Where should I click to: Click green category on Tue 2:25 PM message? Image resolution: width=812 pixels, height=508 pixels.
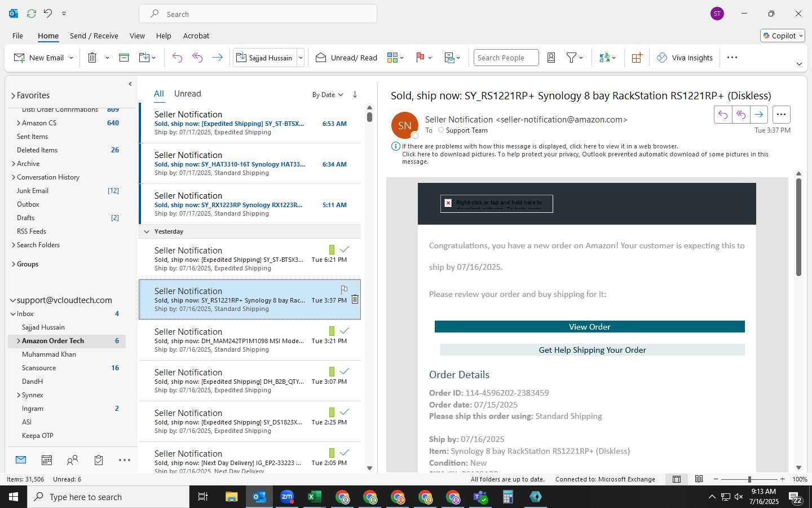click(x=332, y=412)
